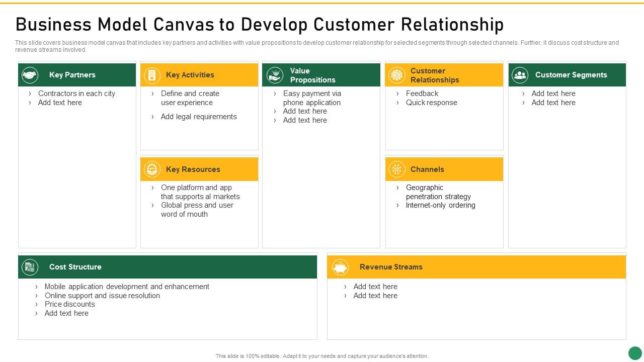Viewport: 644px width, 362px height.
Task: Select the document icon beside Key Activities
Action: coord(152,75)
